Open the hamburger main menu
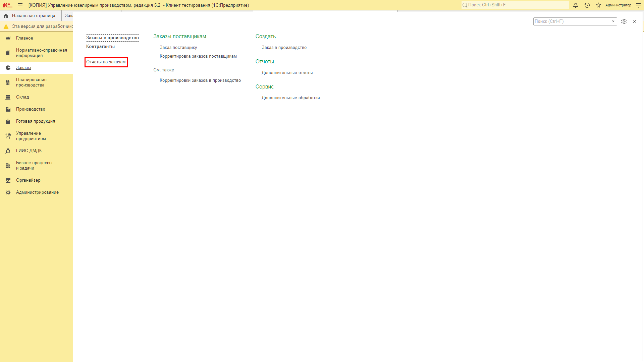 point(20,5)
